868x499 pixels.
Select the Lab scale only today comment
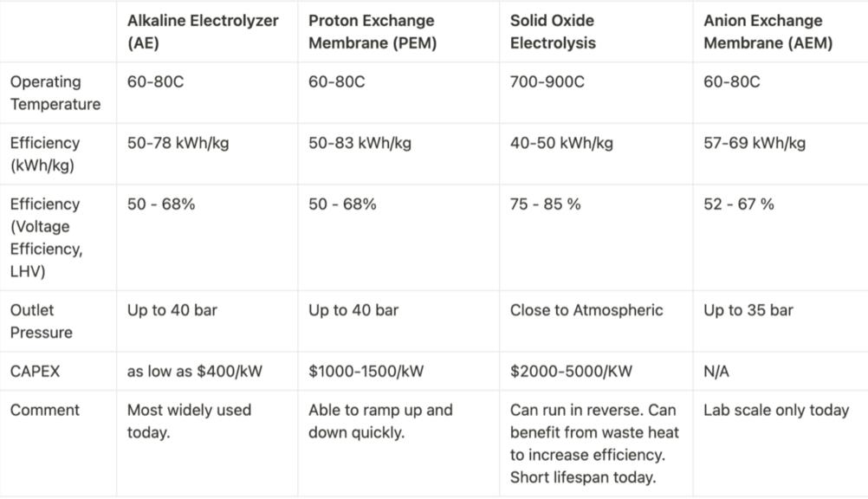coord(775,411)
